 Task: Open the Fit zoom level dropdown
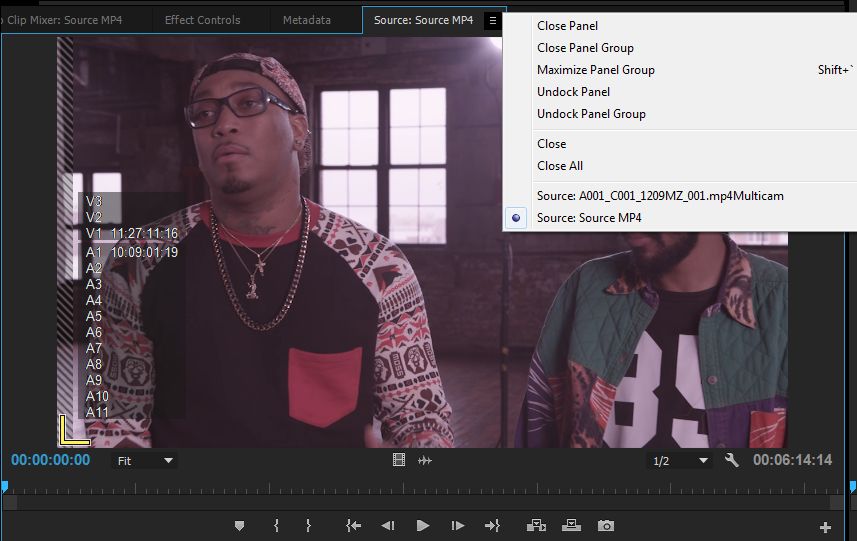point(144,461)
